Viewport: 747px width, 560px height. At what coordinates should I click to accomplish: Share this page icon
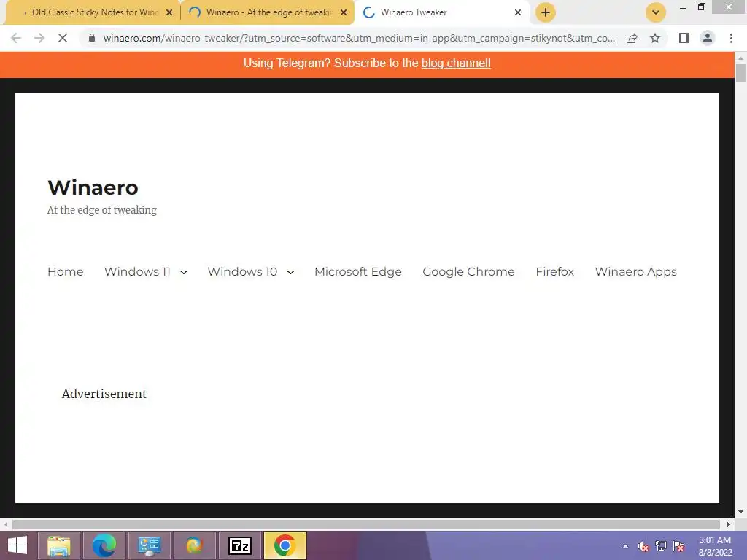[632, 38]
